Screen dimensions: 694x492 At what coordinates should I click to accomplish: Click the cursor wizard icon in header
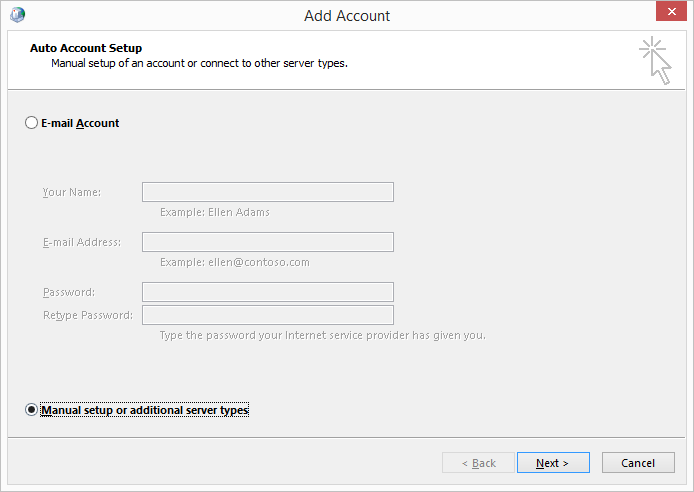(655, 61)
